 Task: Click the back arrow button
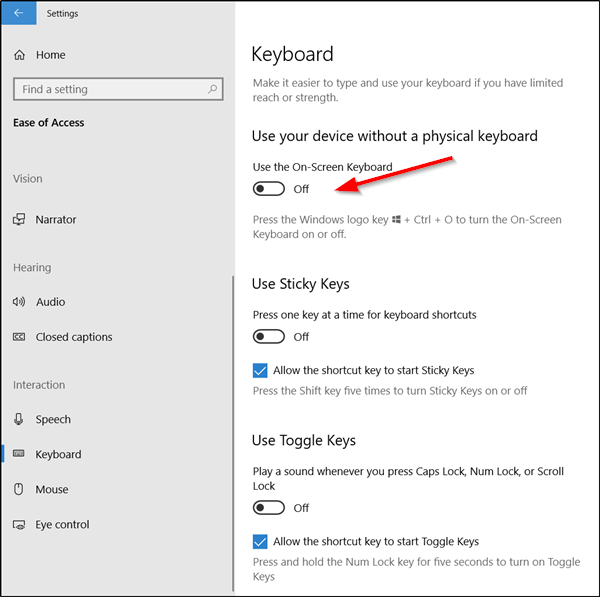click(18, 13)
